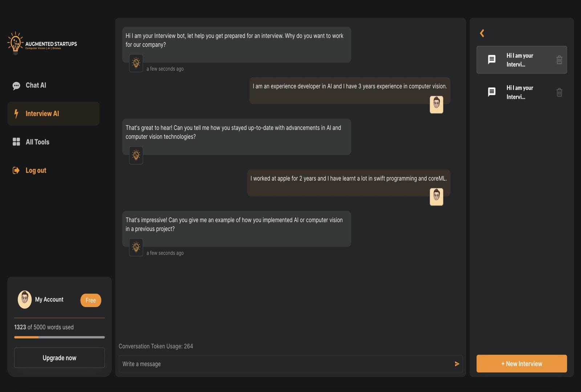581x392 pixels.
Task: Delete the second saved interview with the trash icon
Action: point(559,92)
